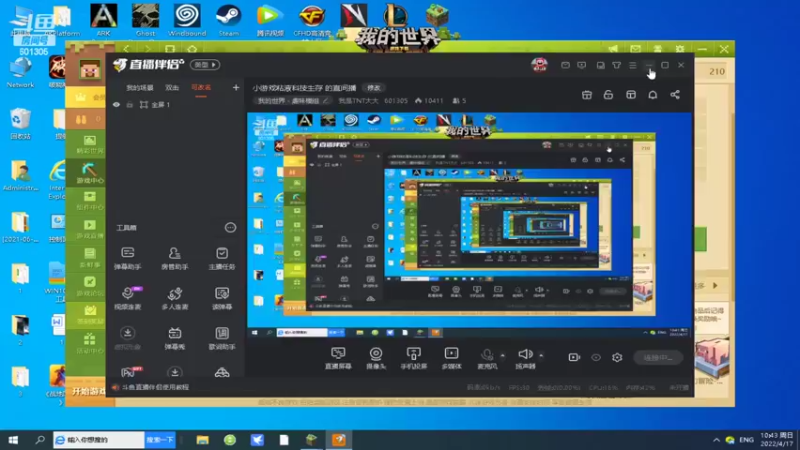Open the 歌词助手 lyrics assistant tool
Screen dimensions: 800x450
pos(222,338)
